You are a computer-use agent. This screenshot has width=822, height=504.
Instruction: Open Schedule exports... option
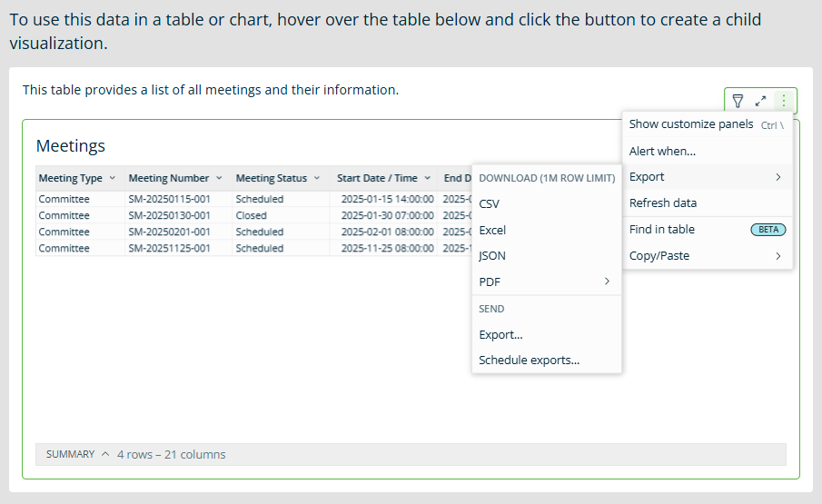[529, 361]
